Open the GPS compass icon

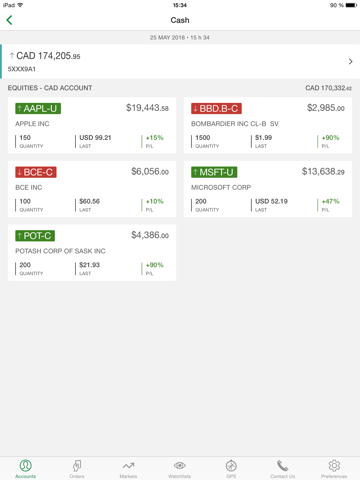pos(231,465)
